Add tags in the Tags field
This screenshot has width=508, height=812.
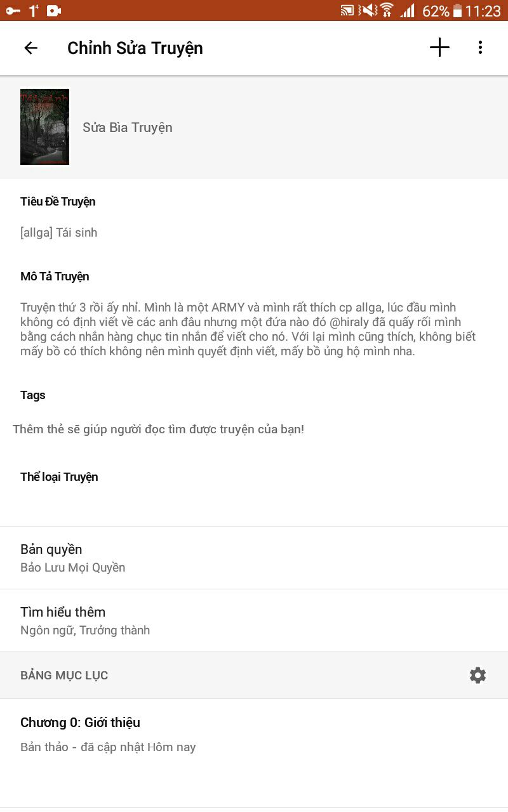159,429
